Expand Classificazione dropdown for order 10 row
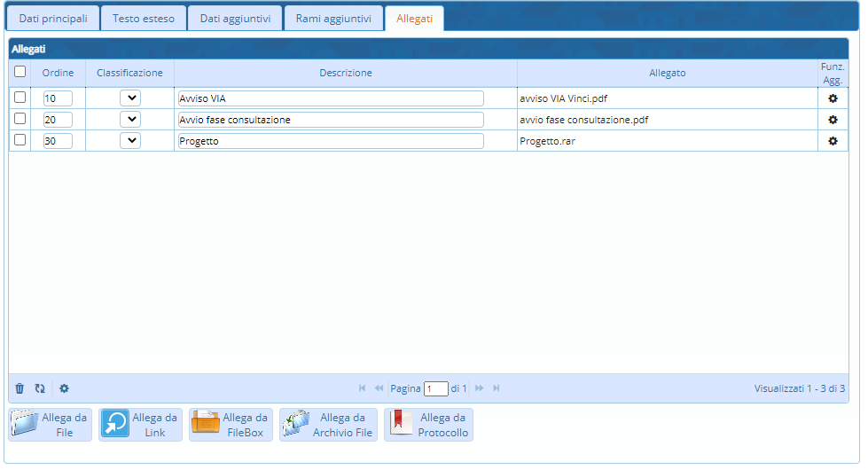Viewport: 868px width, 470px height. click(x=130, y=98)
